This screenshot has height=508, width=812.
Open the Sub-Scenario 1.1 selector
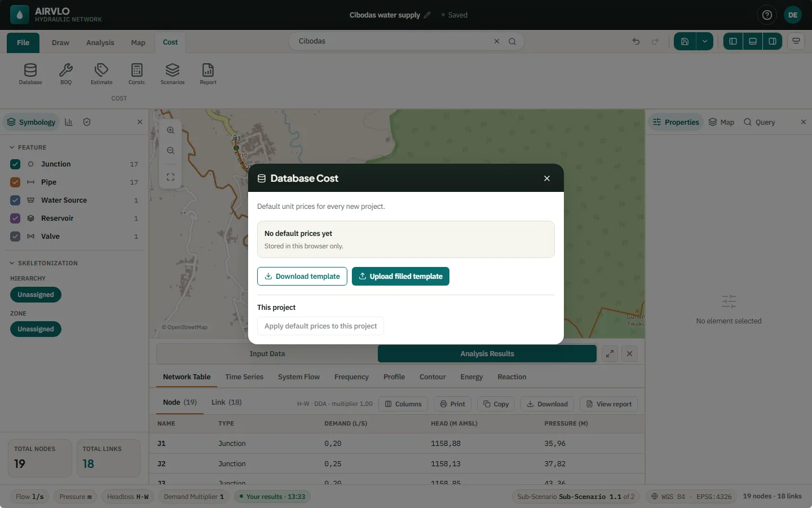click(x=576, y=497)
